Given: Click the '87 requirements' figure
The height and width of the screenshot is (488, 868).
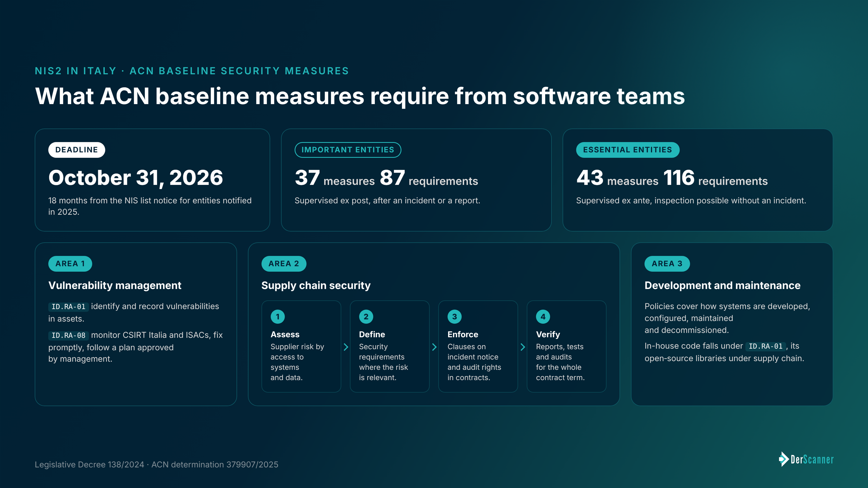Looking at the screenshot, I should [x=429, y=178].
